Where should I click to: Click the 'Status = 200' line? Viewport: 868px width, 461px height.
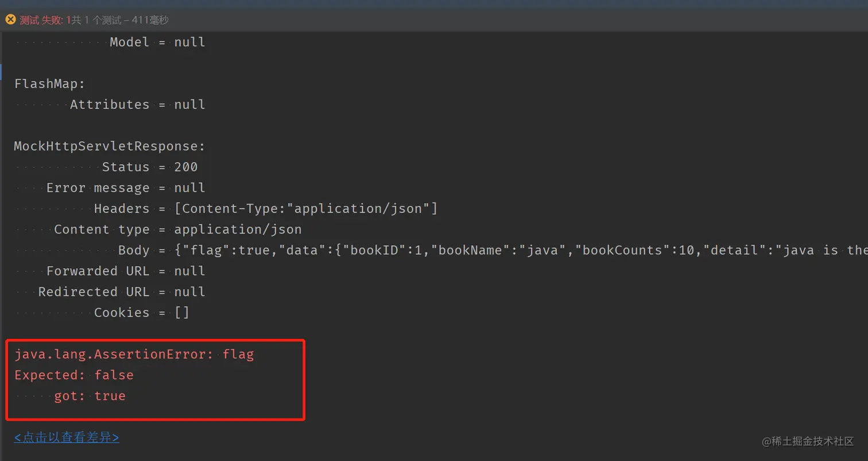click(150, 167)
